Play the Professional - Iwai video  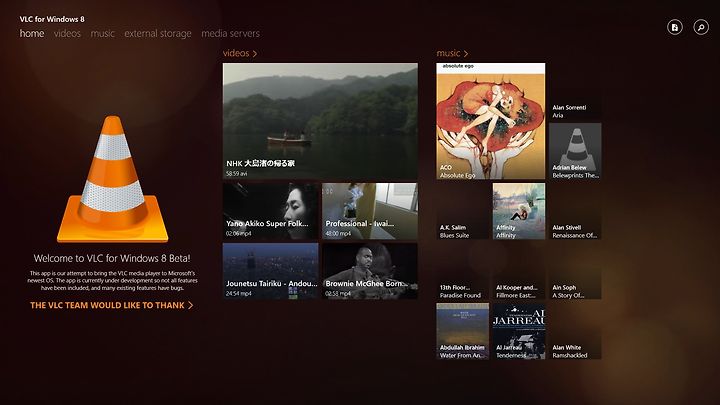click(x=370, y=211)
